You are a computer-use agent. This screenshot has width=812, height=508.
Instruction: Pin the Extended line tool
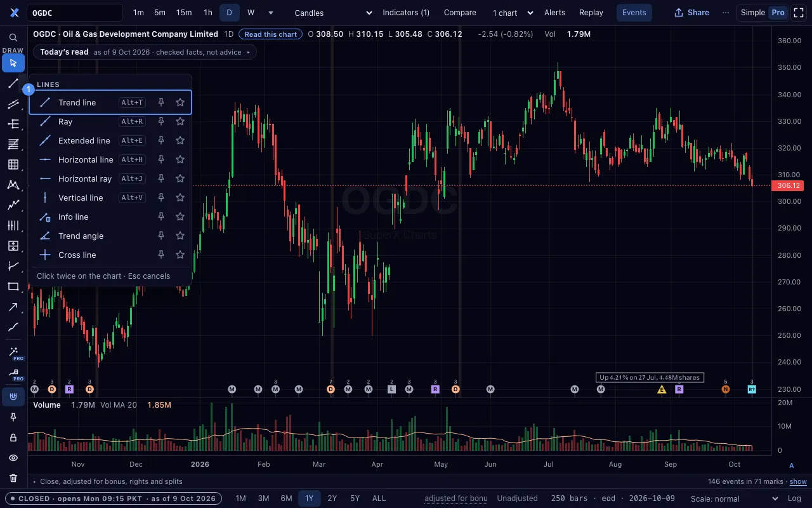coord(161,140)
